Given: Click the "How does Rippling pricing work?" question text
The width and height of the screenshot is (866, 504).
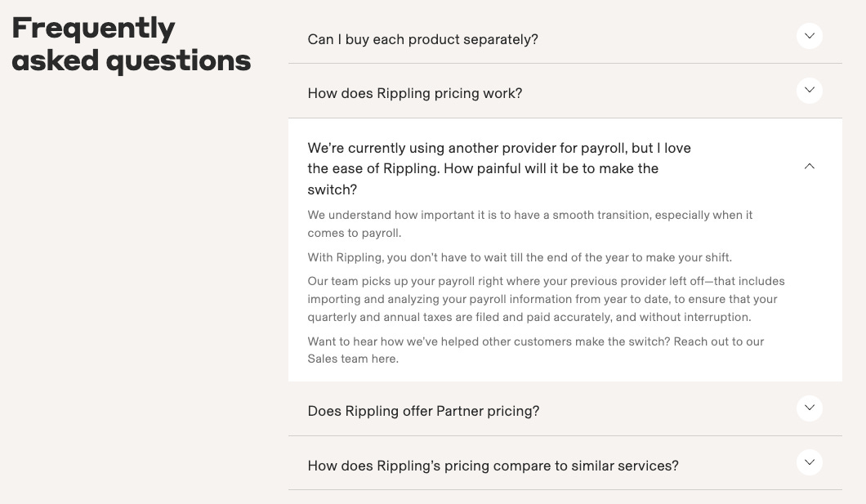Looking at the screenshot, I should click(414, 93).
